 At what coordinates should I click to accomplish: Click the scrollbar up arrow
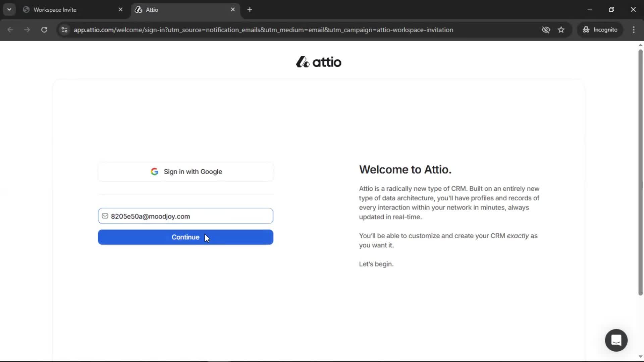point(640,45)
